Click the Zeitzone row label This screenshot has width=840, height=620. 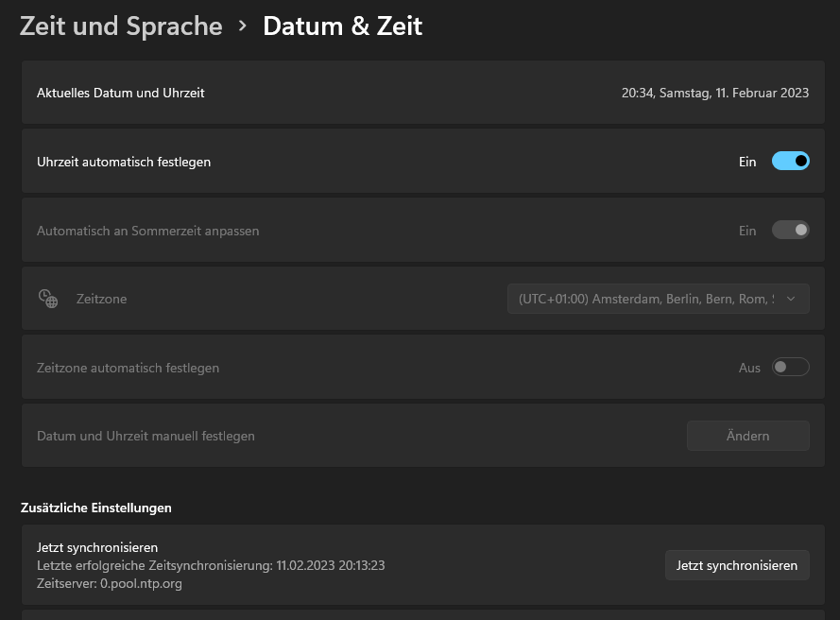click(101, 299)
